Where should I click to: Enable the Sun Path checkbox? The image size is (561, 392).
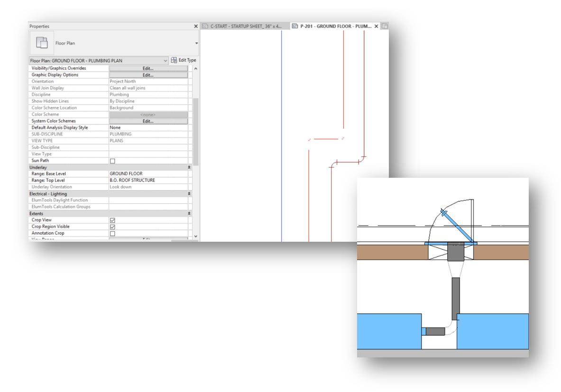pos(112,160)
